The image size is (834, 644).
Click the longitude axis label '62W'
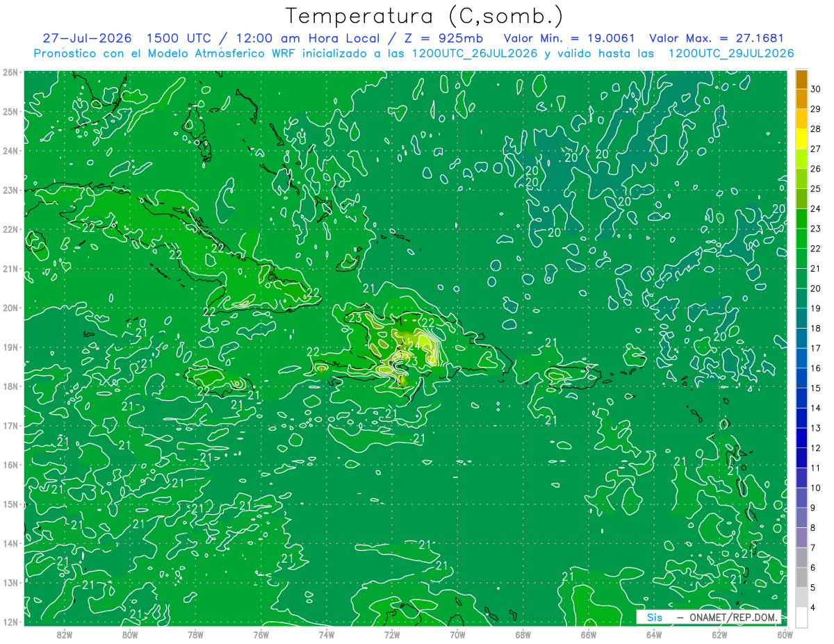click(719, 634)
